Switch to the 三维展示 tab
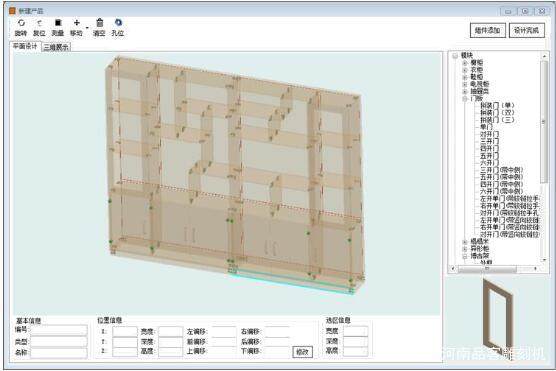 click(x=56, y=47)
